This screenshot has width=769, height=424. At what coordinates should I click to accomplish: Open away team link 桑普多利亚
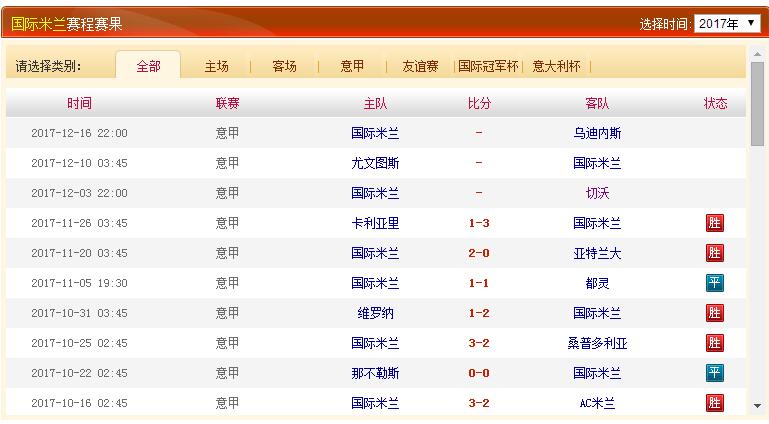click(597, 343)
